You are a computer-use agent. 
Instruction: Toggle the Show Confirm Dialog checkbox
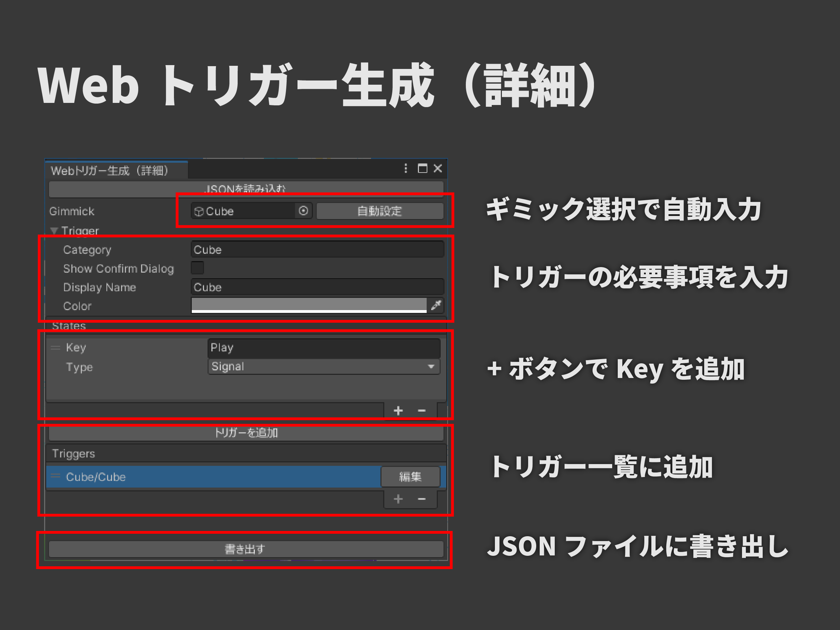coord(197,268)
